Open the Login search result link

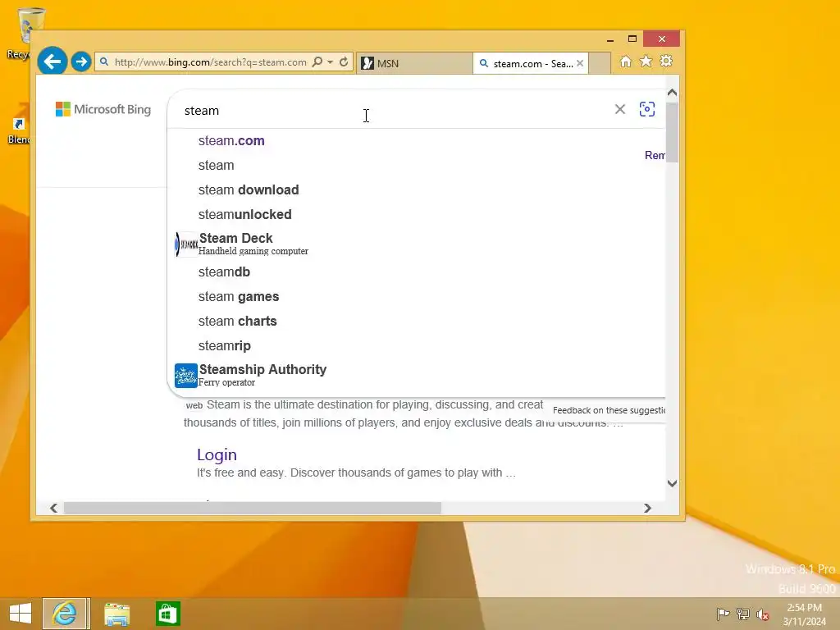[217, 454]
